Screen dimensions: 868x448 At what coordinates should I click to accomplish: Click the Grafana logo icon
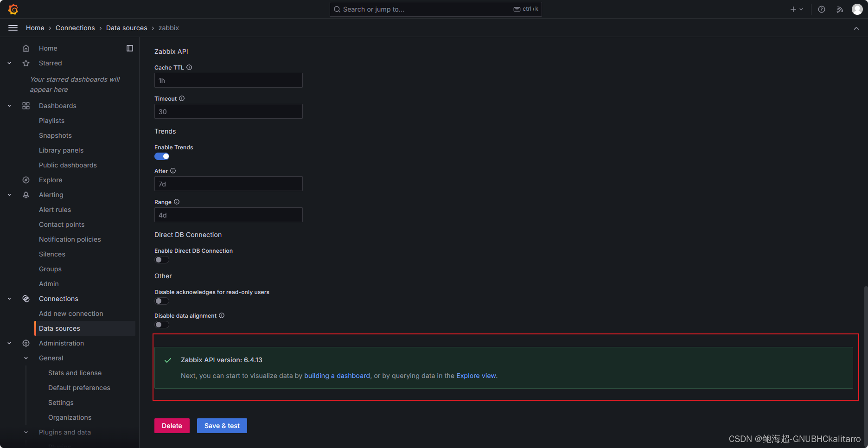coord(13,9)
